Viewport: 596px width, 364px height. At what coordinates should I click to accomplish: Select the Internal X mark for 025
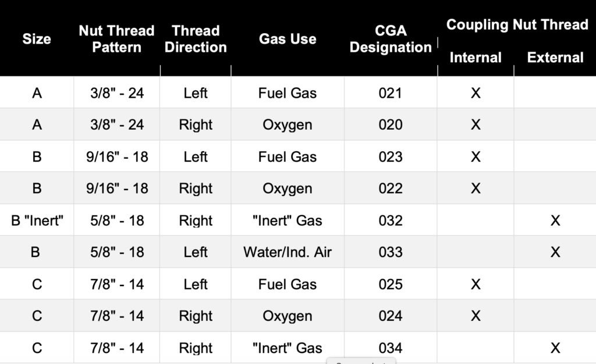(476, 284)
